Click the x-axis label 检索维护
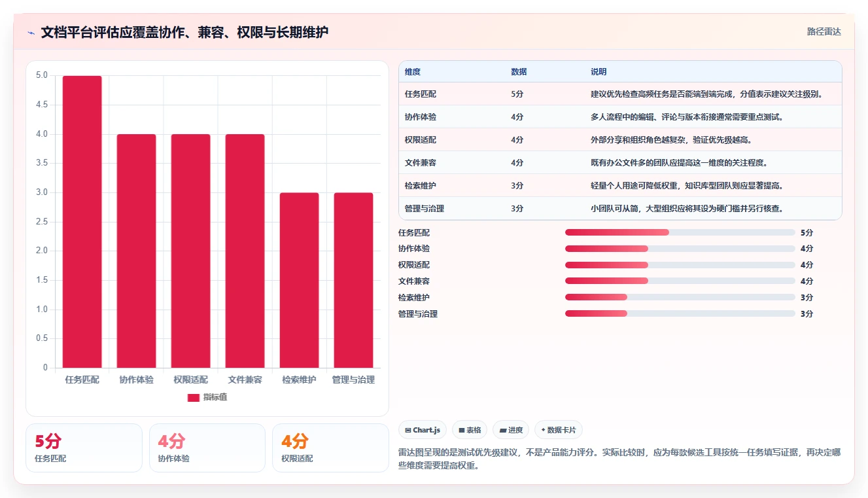The height and width of the screenshot is (498, 868). point(299,380)
